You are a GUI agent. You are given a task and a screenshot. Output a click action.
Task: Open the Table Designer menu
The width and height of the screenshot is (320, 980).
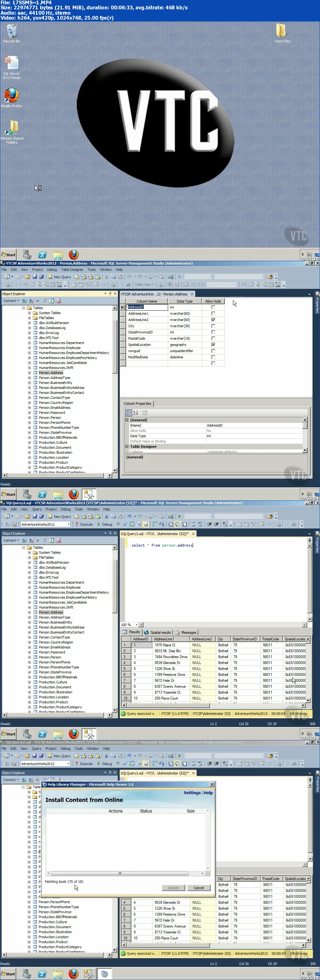tap(72, 269)
